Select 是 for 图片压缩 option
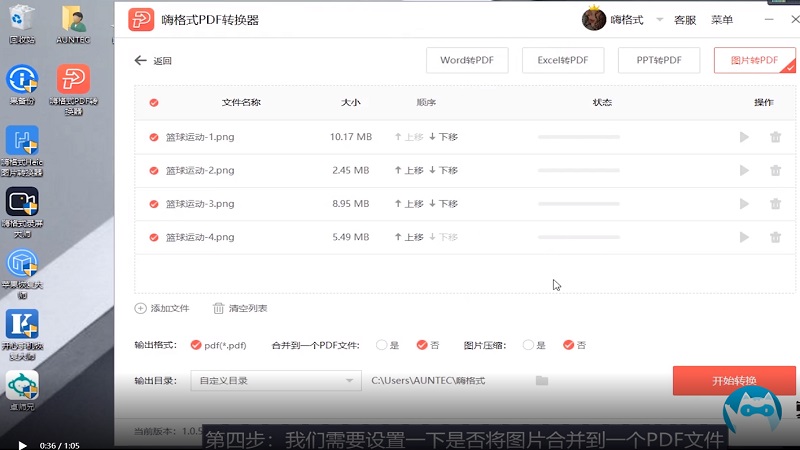 point(528,345)
